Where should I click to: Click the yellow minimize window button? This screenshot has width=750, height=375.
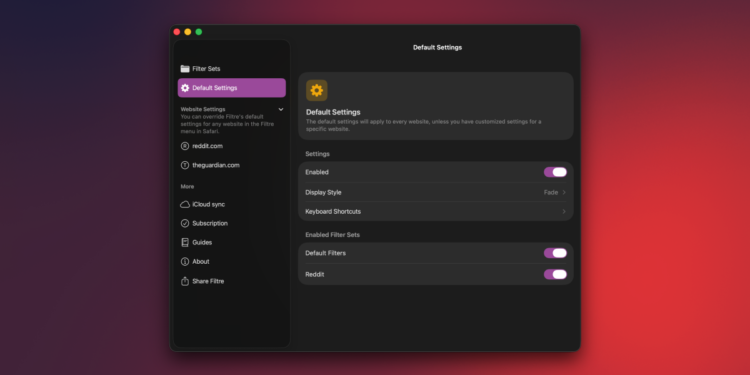[x=188, y=32]
